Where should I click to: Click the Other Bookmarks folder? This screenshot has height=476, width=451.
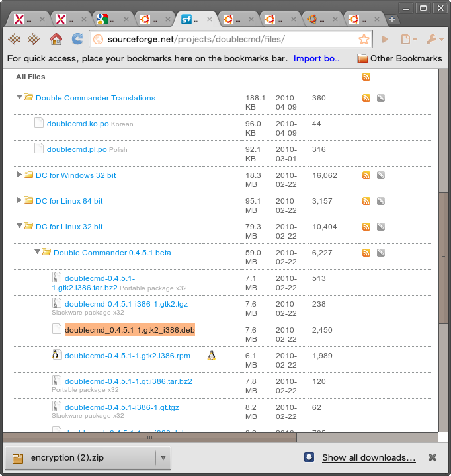(x=399, y=58)
